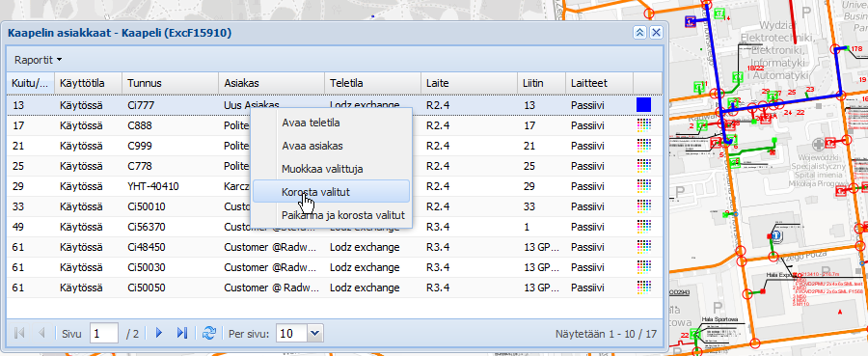Viewport: 868px width, 356px height.
Task: Refresh the customer list
Action: click(x=208, y=333)
